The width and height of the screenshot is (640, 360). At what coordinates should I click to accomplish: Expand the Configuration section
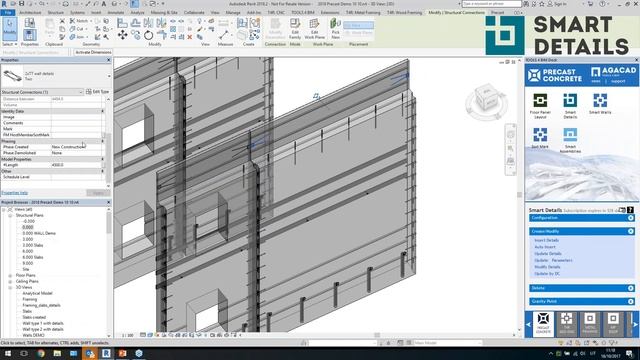[x=631, y=218]
